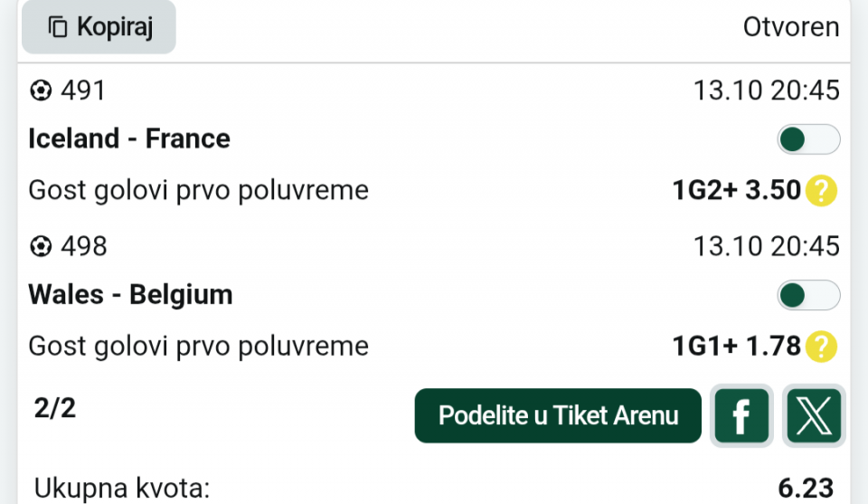Toggle the Iceland - France switch

[808, 139]
